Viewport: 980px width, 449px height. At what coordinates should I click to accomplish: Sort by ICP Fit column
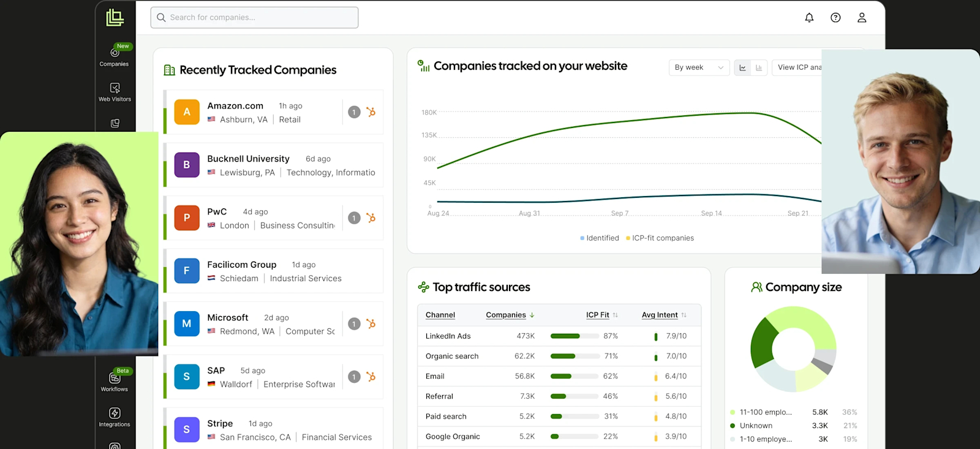(601, 315)
